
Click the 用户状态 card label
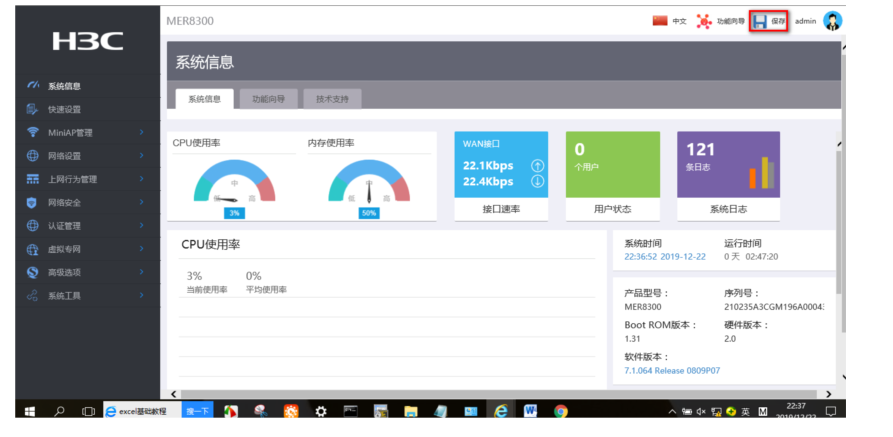(612, 209)
